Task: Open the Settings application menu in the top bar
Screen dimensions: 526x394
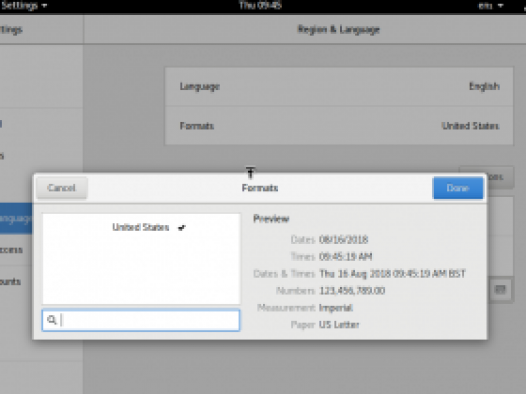Action: point(23,6)
